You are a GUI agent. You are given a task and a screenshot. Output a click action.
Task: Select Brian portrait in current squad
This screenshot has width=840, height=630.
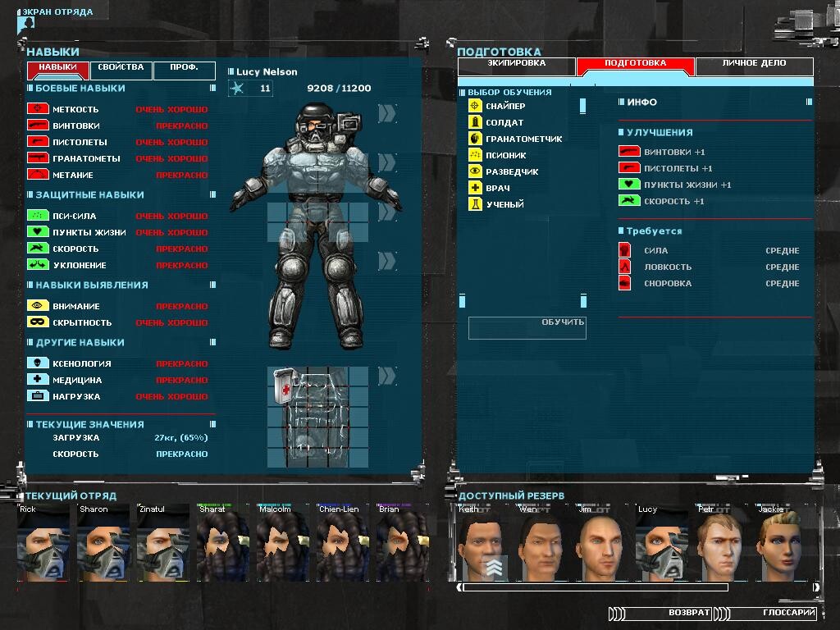[402, 542]
